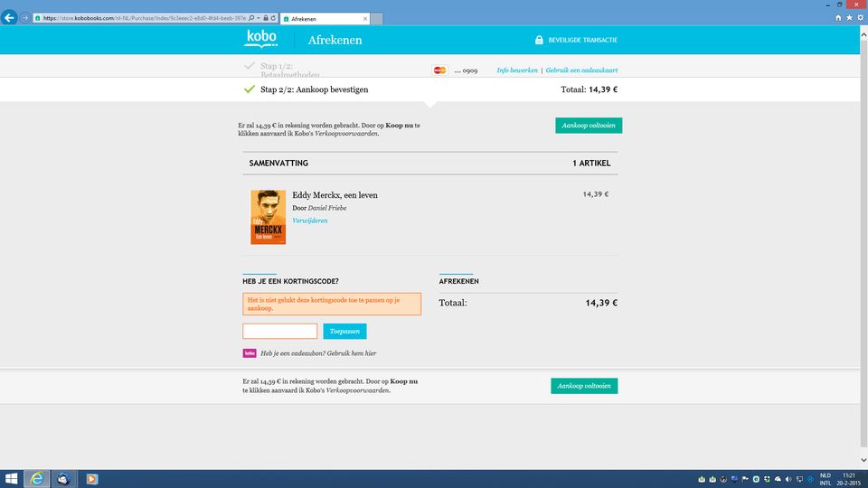The height and width of the screenshot is (488, 868).
Task: Open the Windows Start button
Action: pos(11,479)
